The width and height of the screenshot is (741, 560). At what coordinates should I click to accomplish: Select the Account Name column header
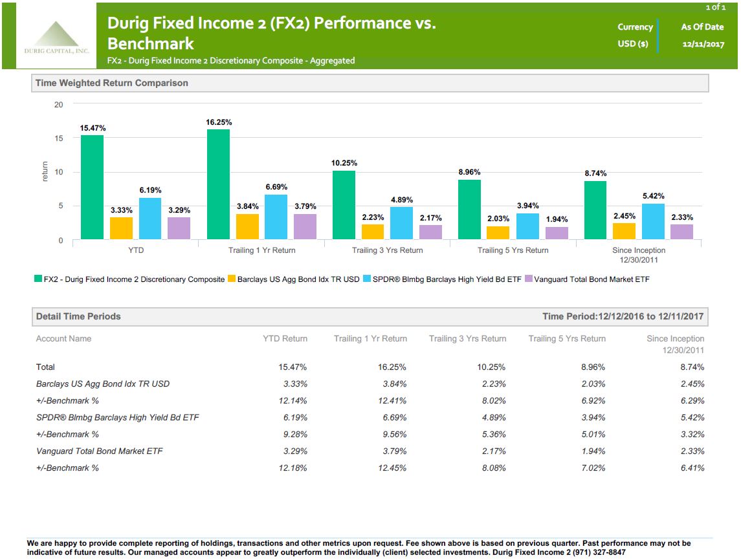point(64,339)
